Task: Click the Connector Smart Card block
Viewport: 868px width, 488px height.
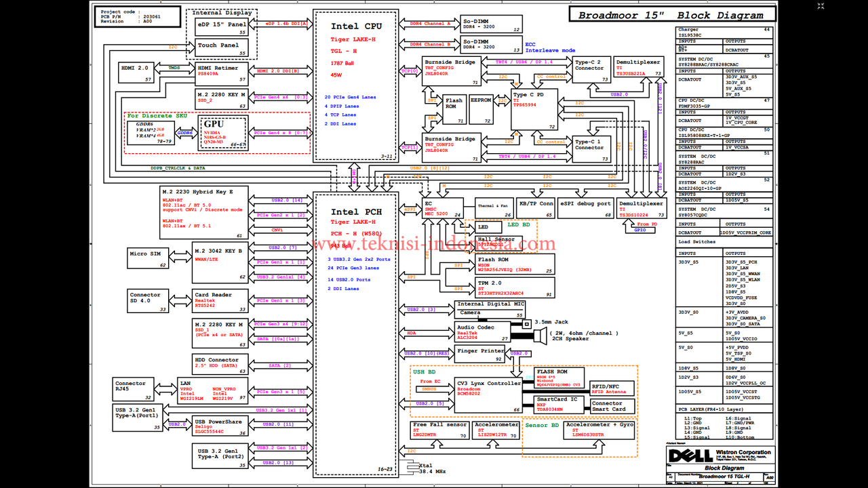Action: coord(613,407)
